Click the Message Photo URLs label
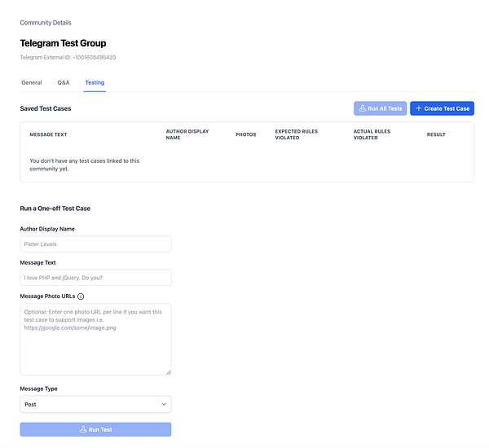 pyautogui.click(x=47, y=296)
